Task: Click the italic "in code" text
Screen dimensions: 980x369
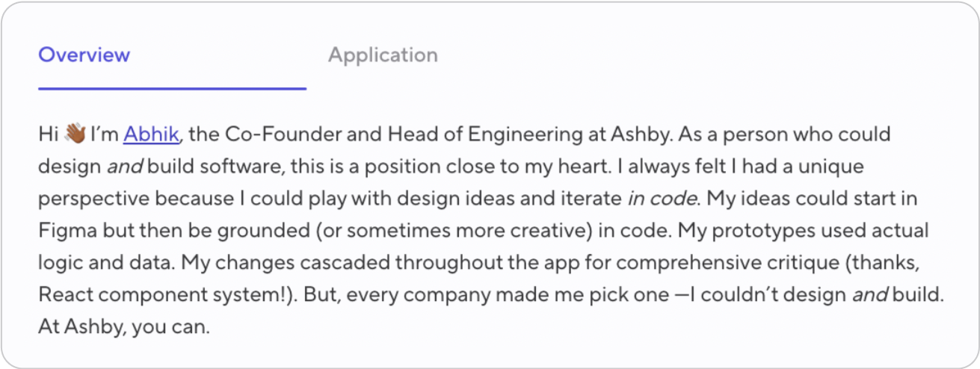Action: (x=661, y=199)
